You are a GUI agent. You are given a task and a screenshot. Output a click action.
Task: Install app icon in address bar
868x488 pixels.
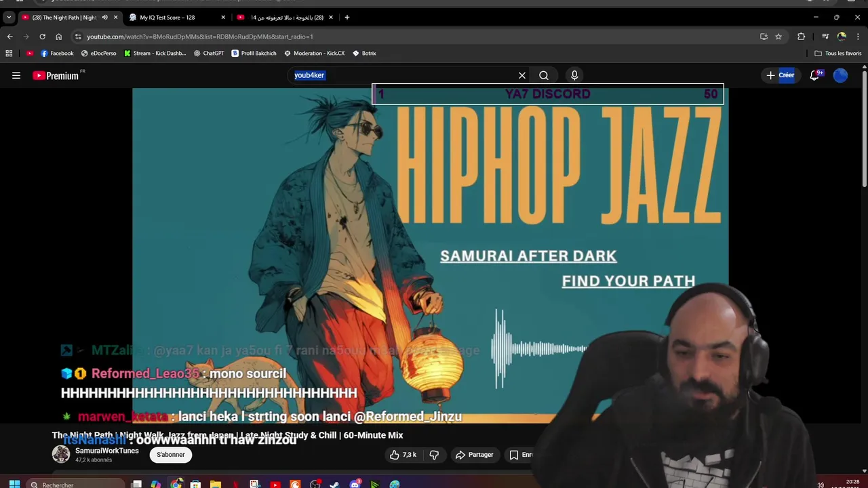pos(764,37)
